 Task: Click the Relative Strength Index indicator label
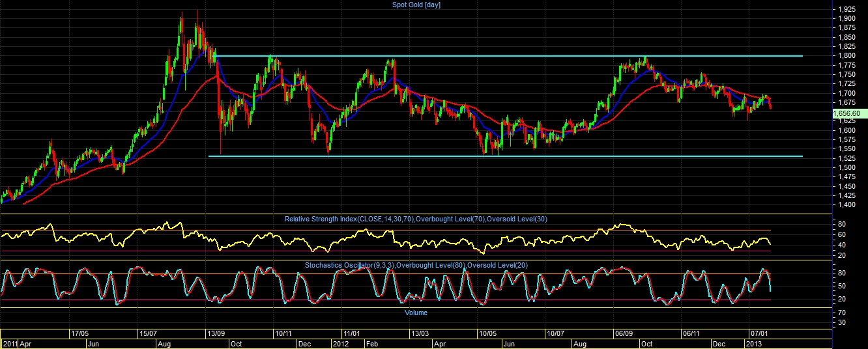[x=416, y=219]
